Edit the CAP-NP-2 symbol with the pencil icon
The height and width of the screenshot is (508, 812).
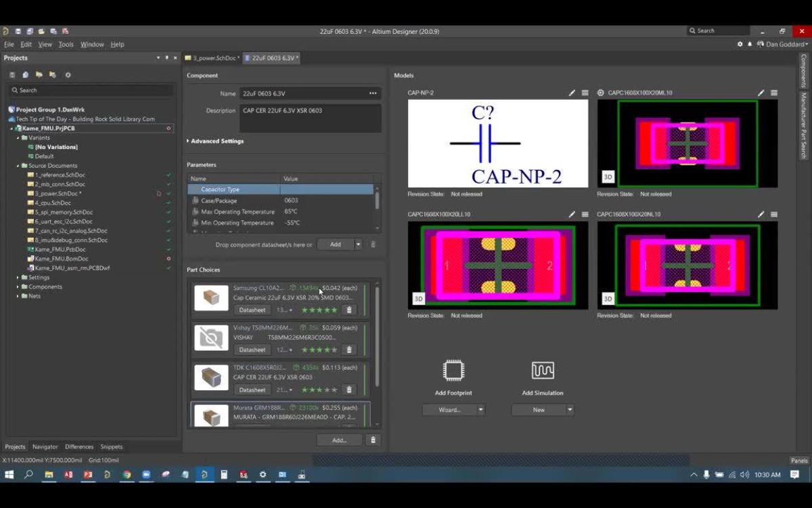click(572, 93)
